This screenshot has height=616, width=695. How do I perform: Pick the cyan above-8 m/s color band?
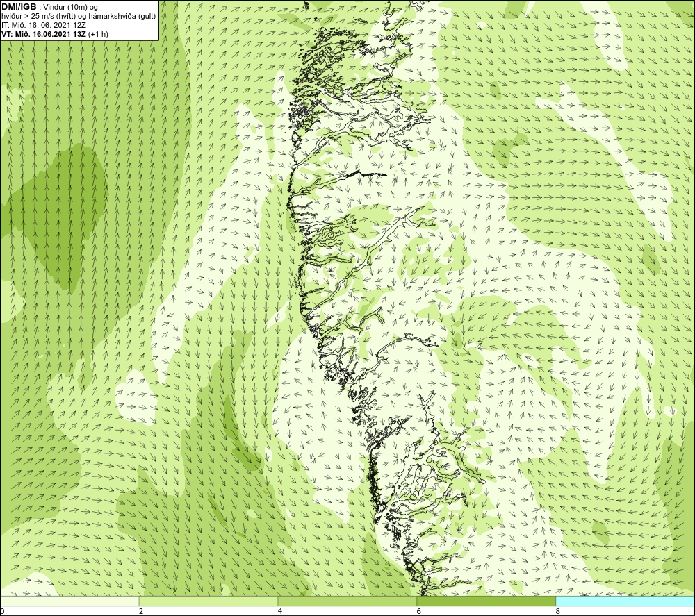point(625,601)
